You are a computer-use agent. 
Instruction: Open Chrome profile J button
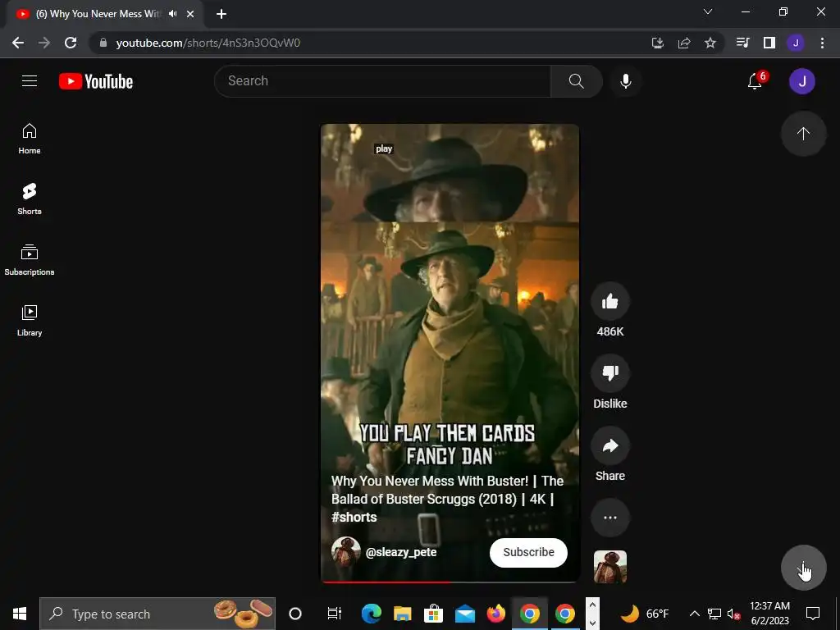tap(796, 43)
